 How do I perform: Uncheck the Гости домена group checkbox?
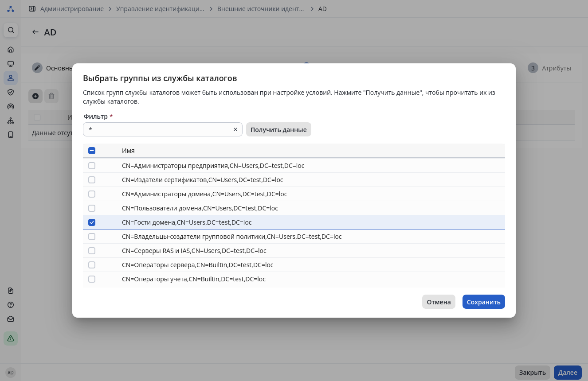point(92,222)
